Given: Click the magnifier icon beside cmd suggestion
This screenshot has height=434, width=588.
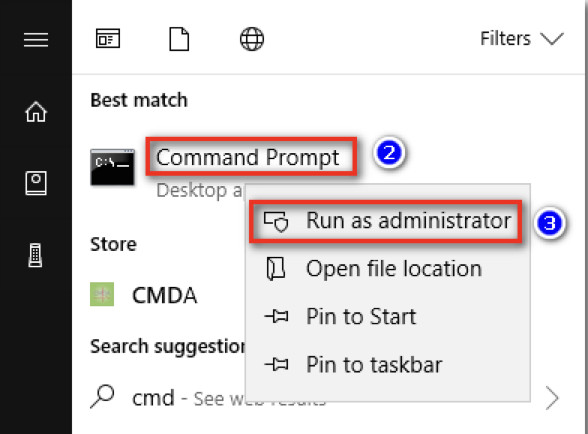Looking at the screenshot, I should pos(102,396).
